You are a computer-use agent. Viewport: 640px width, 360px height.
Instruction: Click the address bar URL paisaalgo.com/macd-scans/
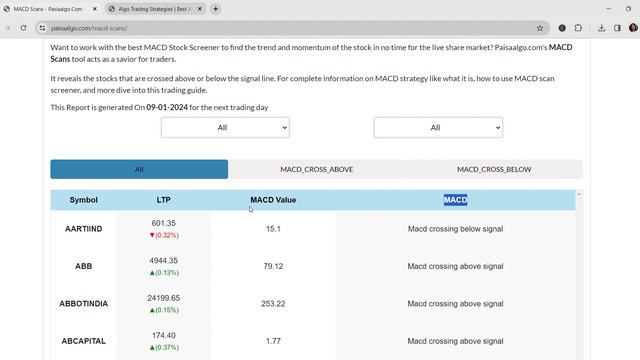[x=89, y=28]
